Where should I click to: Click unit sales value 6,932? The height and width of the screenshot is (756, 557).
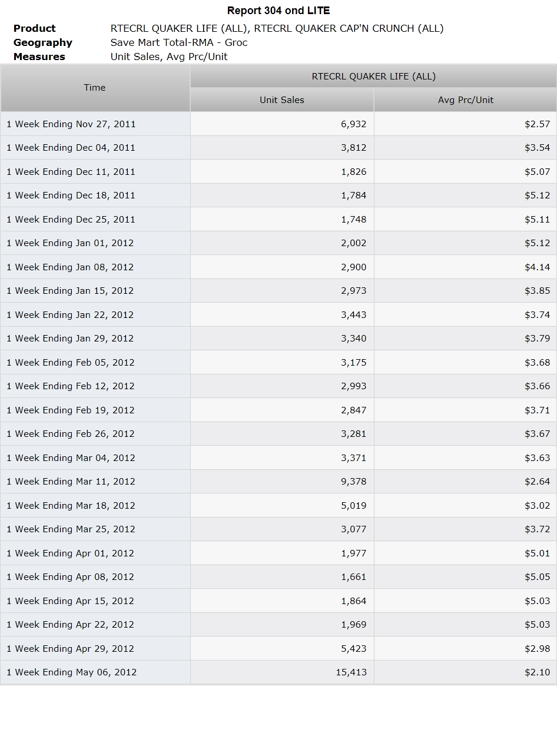tap(353, 124)
